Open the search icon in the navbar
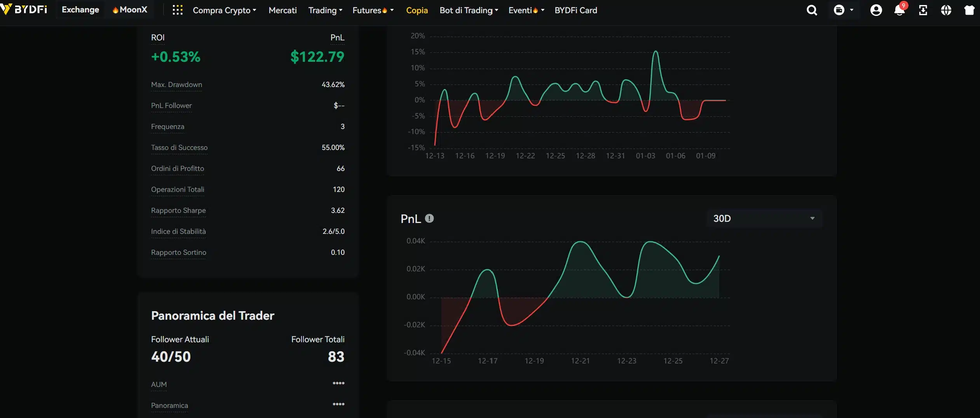980x418 pixels. tap(812, 10)
